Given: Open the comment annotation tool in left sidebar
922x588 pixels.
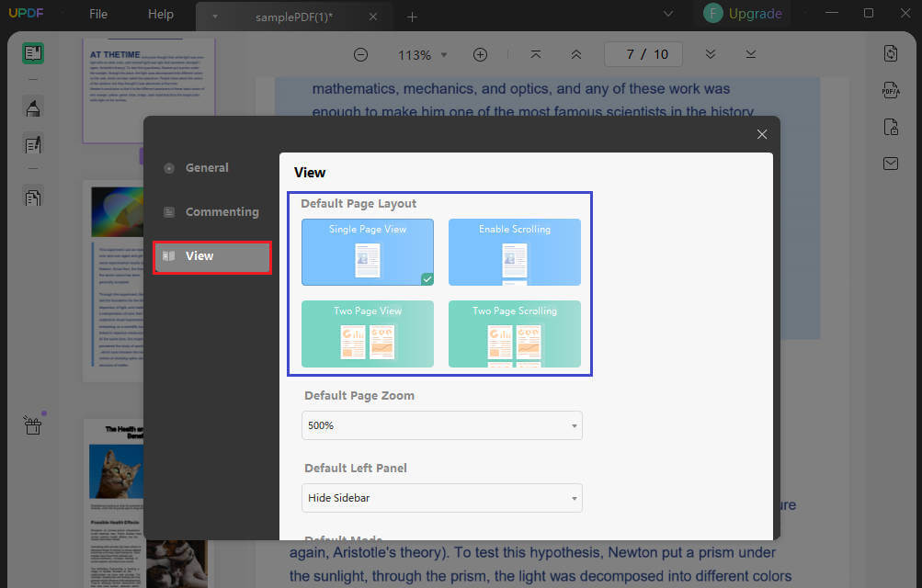Looking at the screenshot, I should click(x=33, y=107).
